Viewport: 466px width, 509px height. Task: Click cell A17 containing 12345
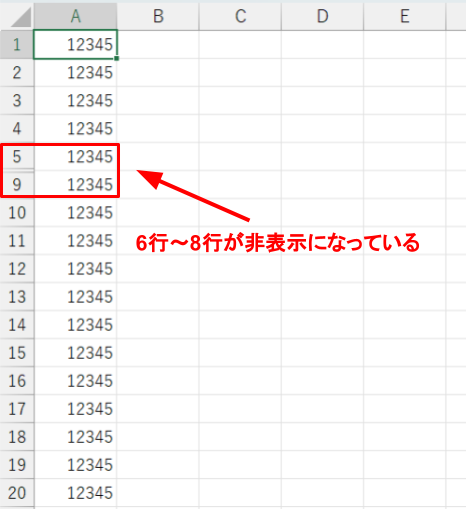pyautogui.click(x=75, y=409)
